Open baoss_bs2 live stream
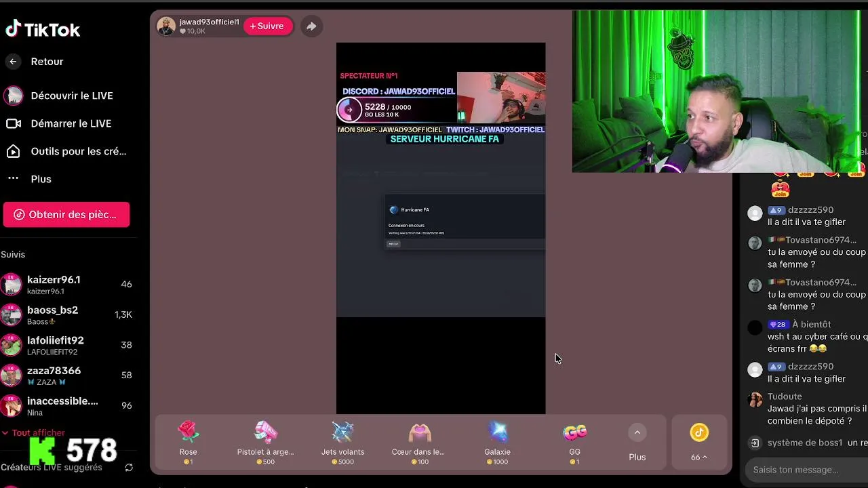The width and height of the screenshot is (868, 488). [68, 315]
